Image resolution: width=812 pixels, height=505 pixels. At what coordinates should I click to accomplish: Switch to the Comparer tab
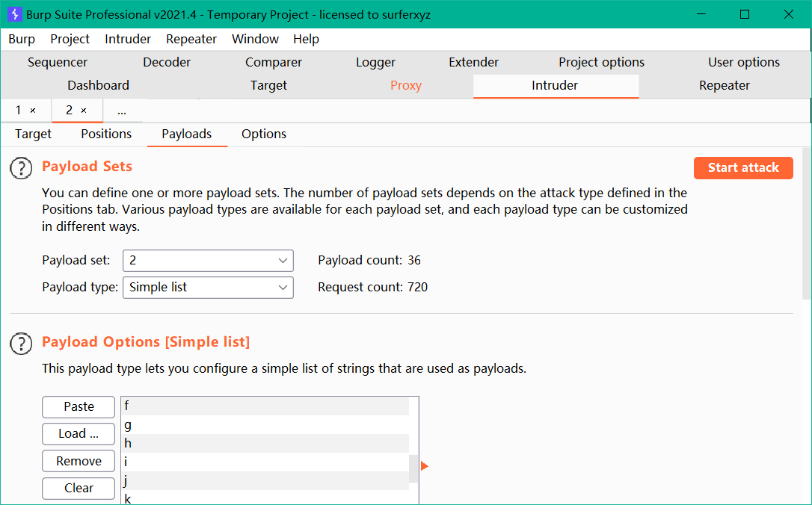click(274, 62)
